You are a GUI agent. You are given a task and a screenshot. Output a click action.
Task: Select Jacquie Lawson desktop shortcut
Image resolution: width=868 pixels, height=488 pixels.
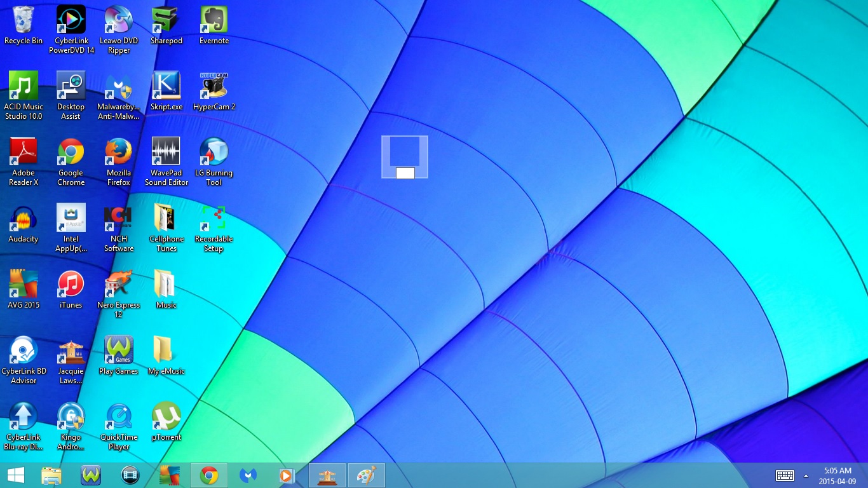(71, 360)
